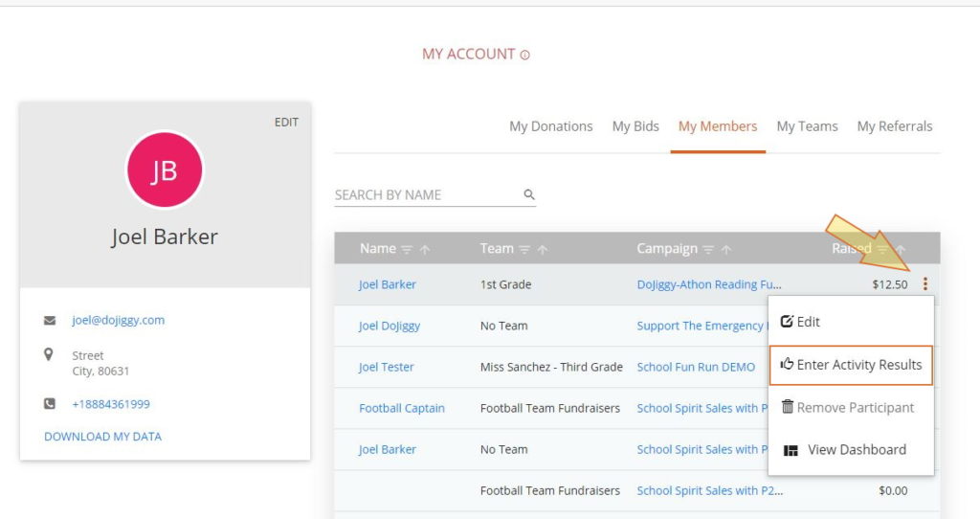The width and height of the screenshot is (980, 519).
Task: Sort ascending using Team column arrow
Action: pos(543,250)
